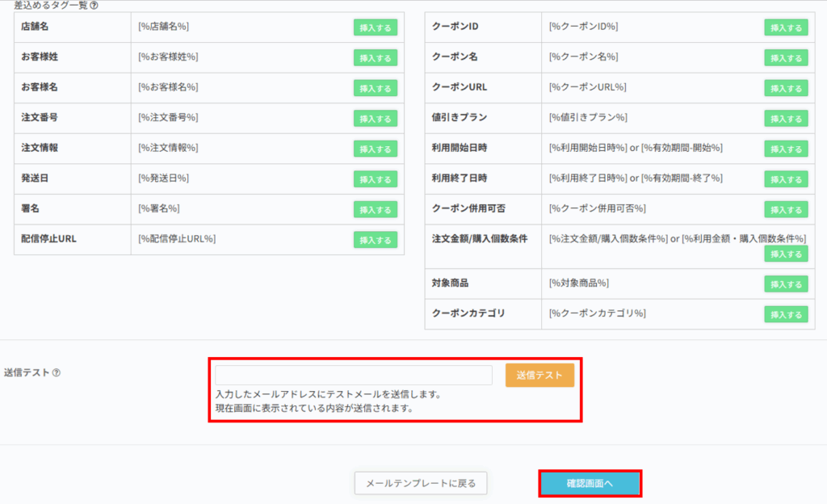Insert the クーポン名 tag
Viewport: 827px width, 504px height.
pos(786,57)
